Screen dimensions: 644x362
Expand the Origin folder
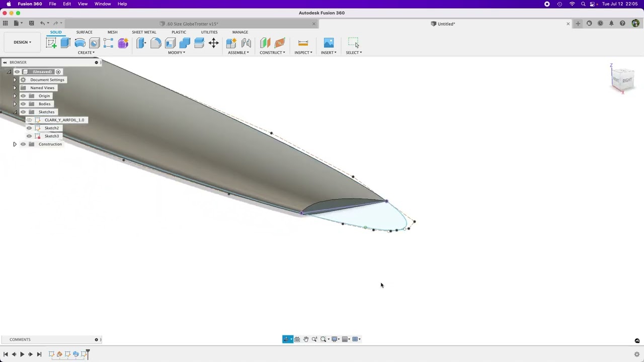15,96
